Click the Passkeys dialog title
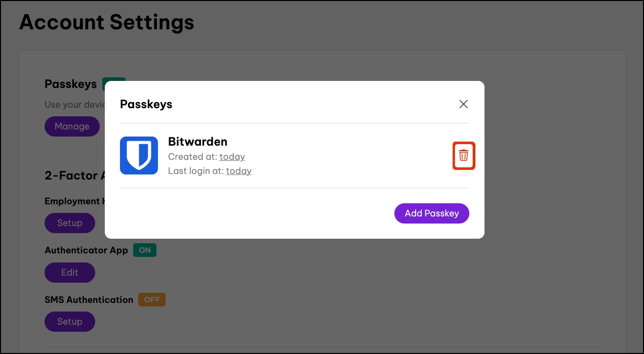644x354 pixels. pos(146,104)
